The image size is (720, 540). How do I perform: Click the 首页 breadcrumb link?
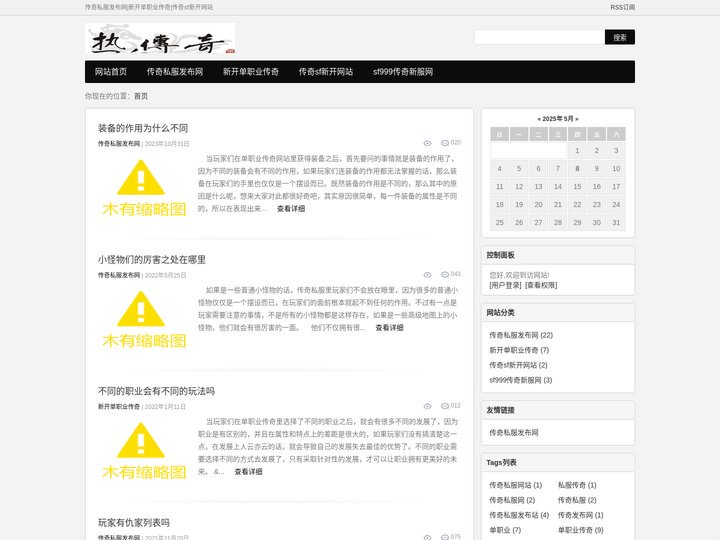point(141,96)
